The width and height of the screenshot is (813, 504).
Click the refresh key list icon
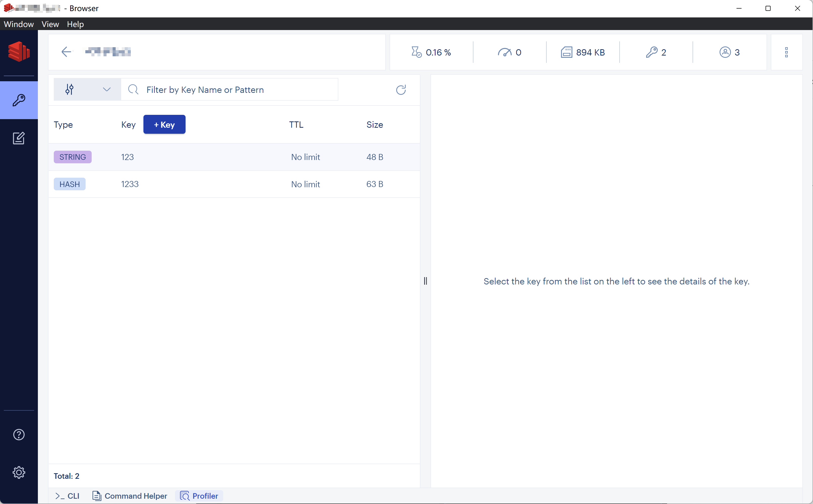400,90
